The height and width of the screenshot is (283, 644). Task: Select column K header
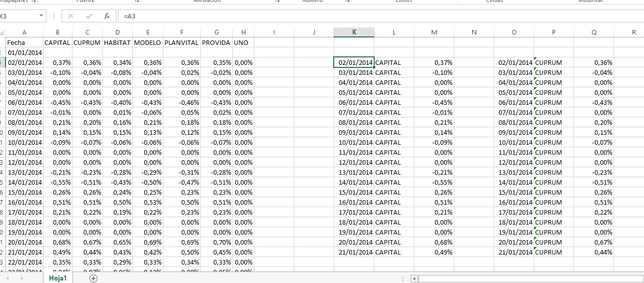pyautogui.click(x=354, y=32)
